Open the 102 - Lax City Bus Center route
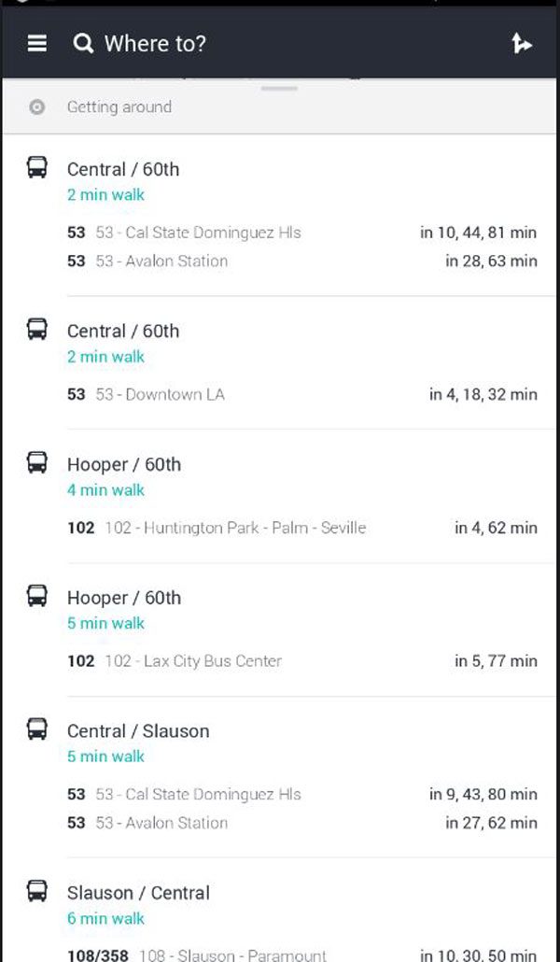560x962 pixels. [192, 661]
